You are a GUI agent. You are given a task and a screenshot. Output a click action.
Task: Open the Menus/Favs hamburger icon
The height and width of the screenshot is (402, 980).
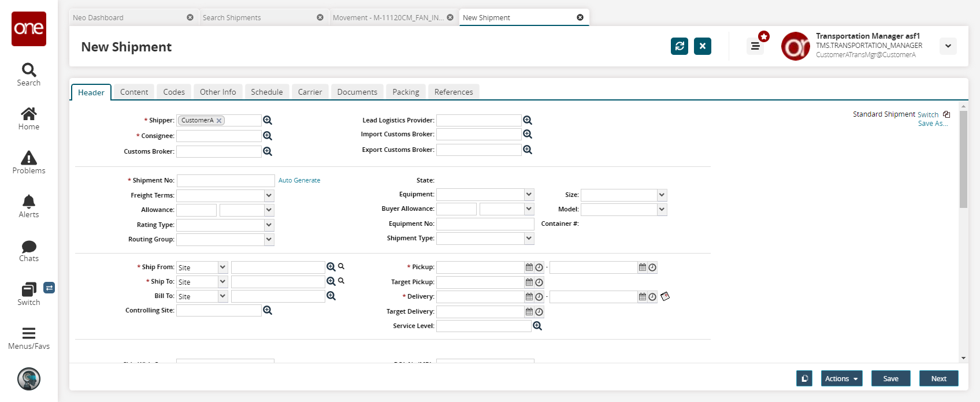[29, 333]
